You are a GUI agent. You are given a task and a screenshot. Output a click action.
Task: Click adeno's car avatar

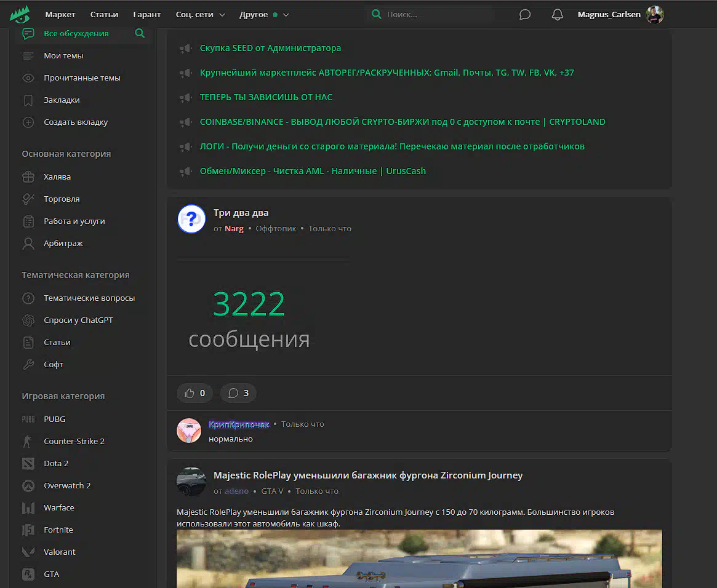[191, 482]
